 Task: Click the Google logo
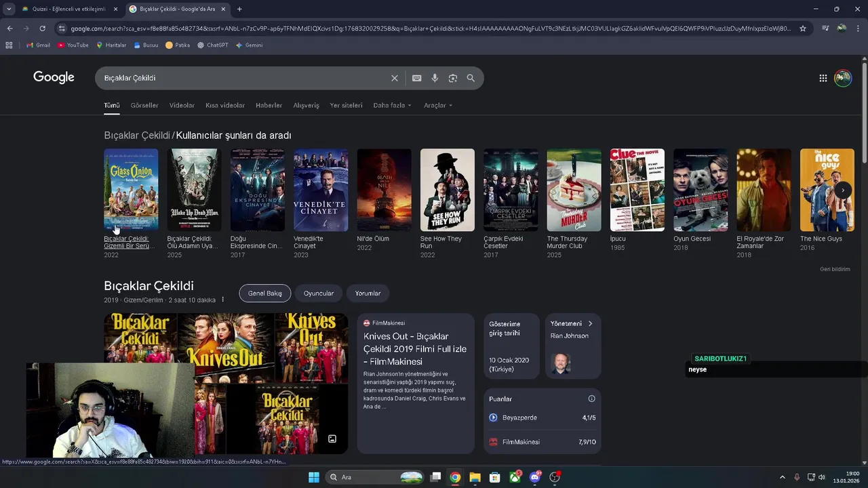(54, 77)
